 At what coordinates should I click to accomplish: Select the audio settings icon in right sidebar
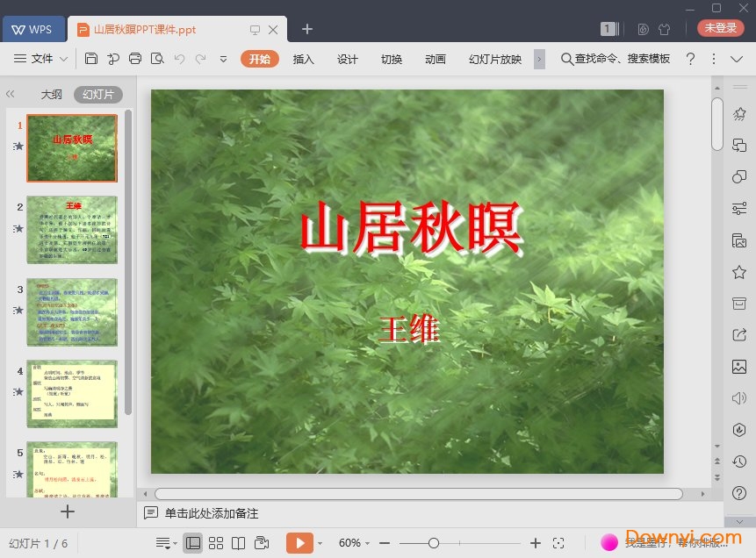[x=738, y=398]
